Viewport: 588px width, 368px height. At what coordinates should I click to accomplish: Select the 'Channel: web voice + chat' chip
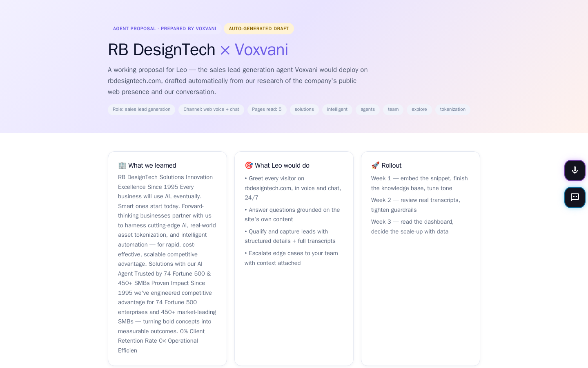211,110
